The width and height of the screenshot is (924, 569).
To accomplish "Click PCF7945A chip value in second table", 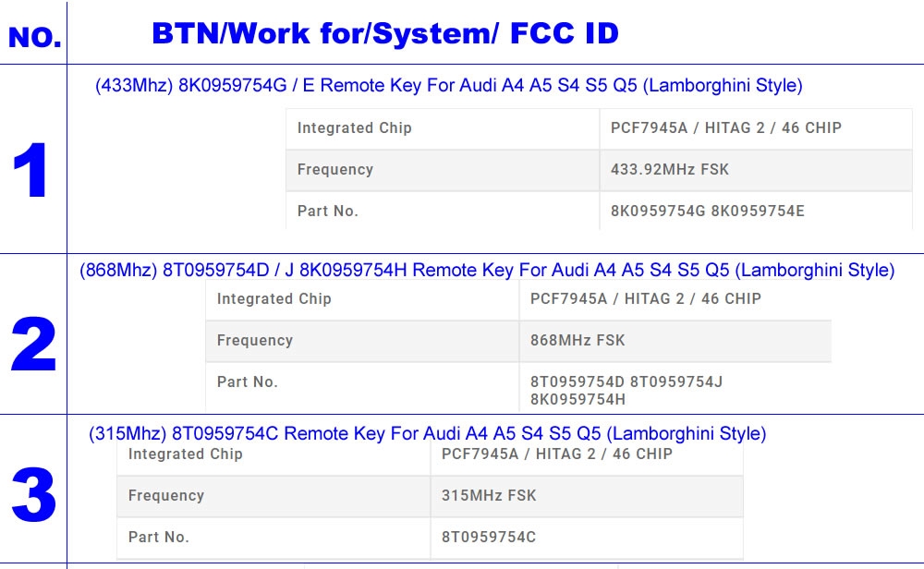I will pos(645,299).
